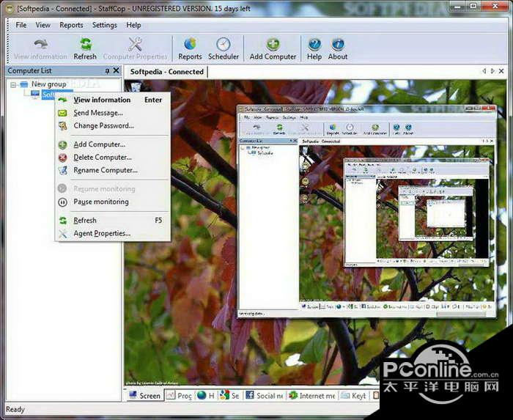Click the View information toolbar icon
This screenshot has width=513, height=420.
40,49
